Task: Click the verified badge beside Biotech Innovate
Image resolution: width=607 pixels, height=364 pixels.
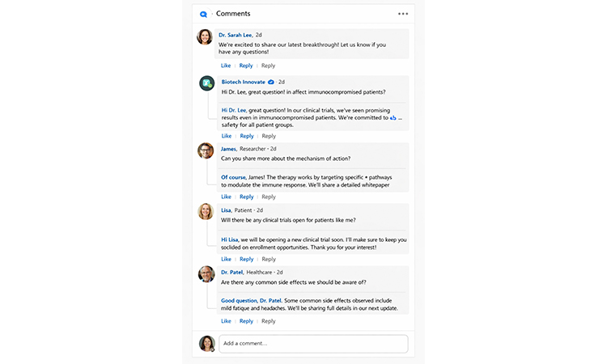Action: point(271,82)
